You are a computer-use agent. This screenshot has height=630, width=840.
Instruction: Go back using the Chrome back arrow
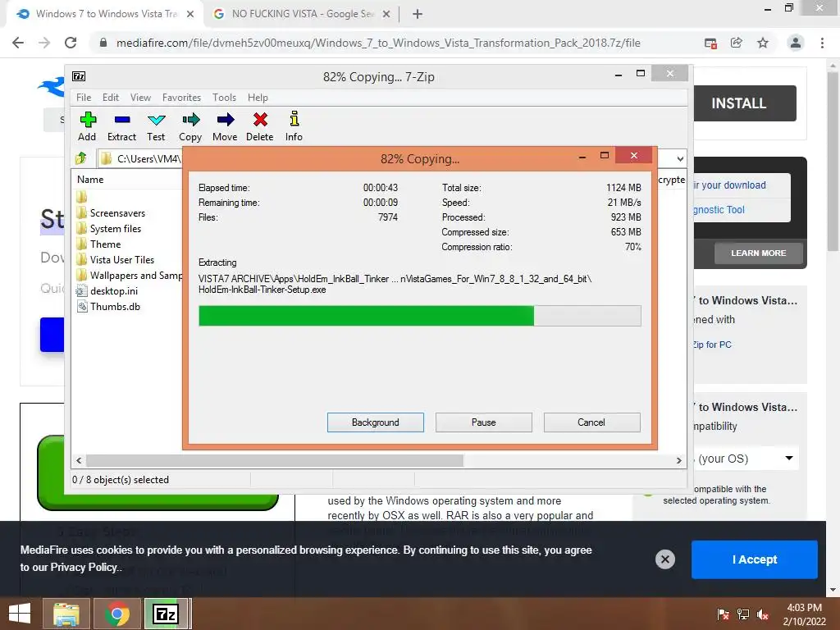pyautogui.click(x=18, y=43)
